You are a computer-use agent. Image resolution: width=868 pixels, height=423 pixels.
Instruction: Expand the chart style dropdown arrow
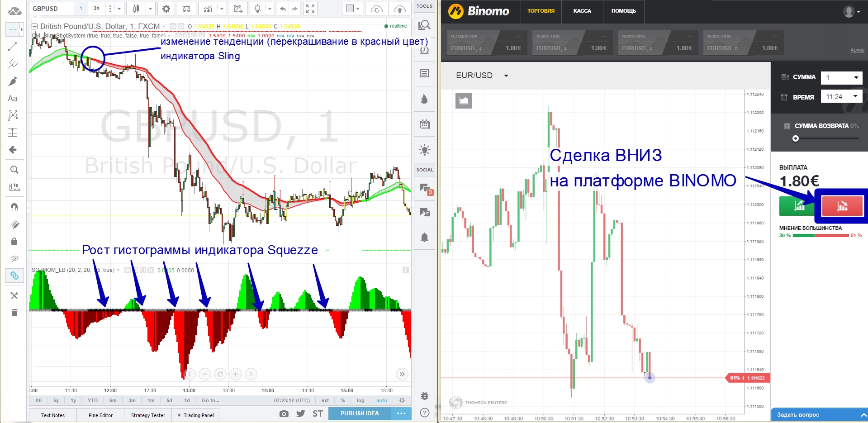tap(150, 9)
